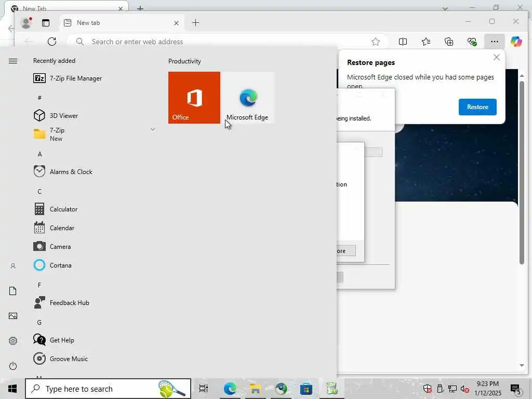The image size is (532, 399).
Task: Click the # group header
Action: click(39, 98)
